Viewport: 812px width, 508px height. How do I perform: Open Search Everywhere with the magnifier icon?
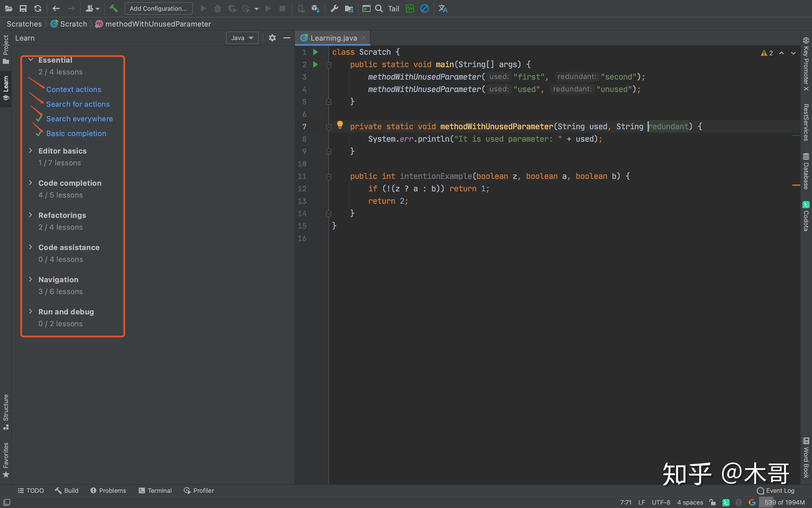pyautogui.click(x=379, y=9)
